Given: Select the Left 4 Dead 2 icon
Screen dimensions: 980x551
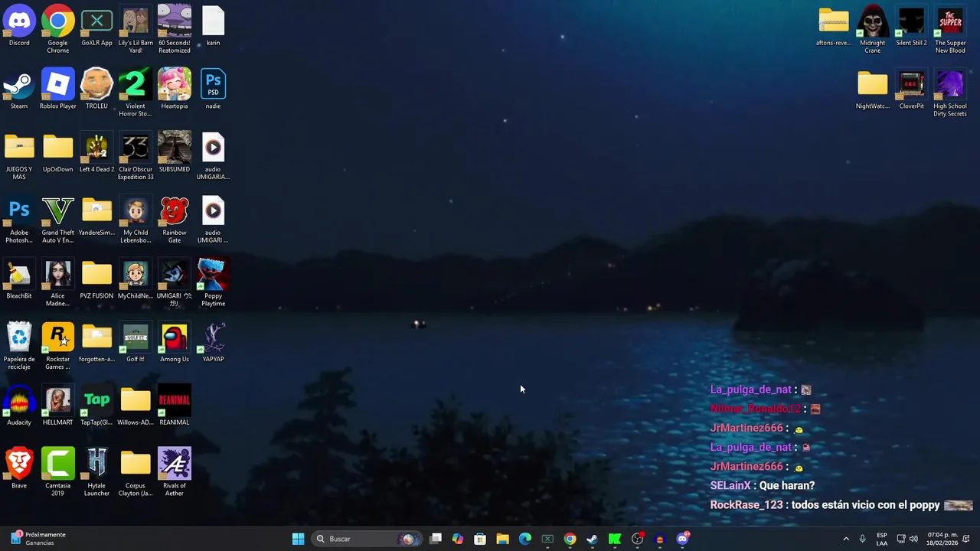Looking at the screenshot, I should click(96, 152).
